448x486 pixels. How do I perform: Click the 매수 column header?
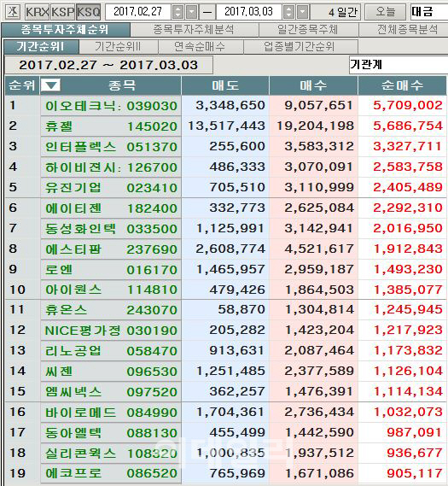313,85
